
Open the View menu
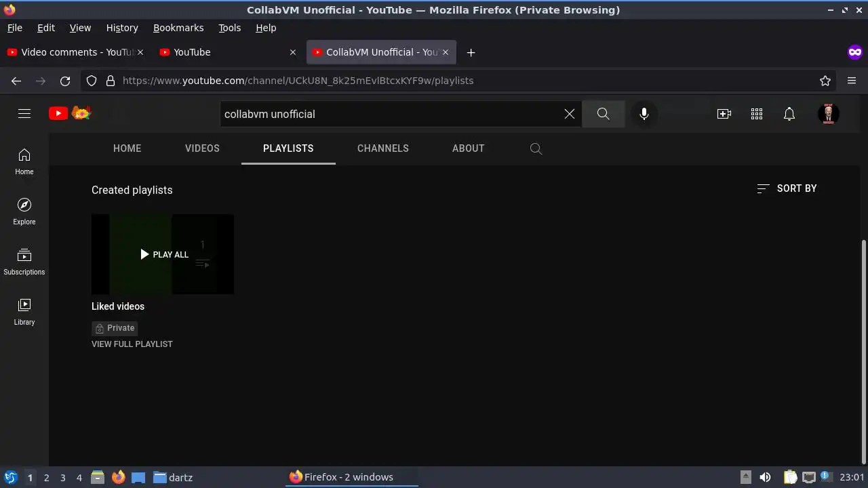click(x=80, y=28)
